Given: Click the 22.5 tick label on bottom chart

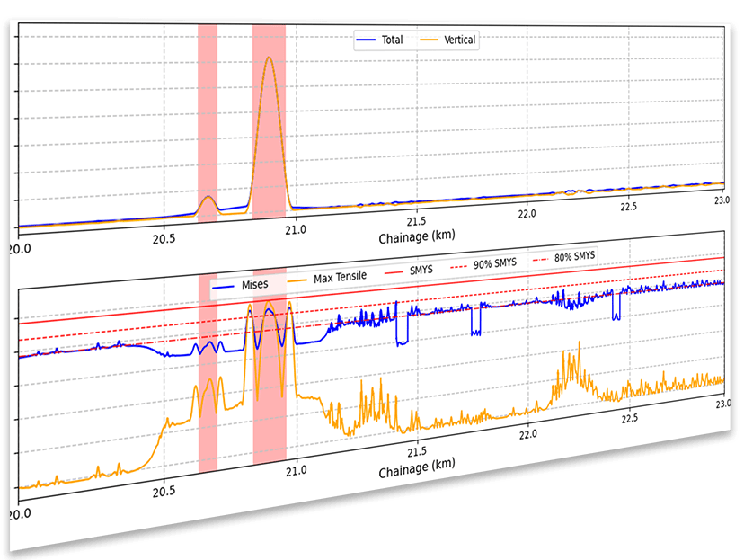Looking at the screenshot, I should pos(630,418).
